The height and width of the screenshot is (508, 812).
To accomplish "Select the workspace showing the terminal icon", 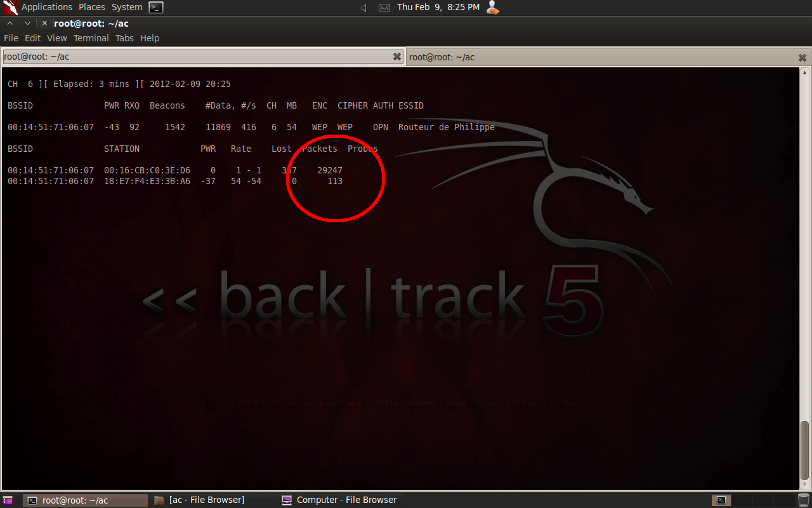I will [721, 500].
